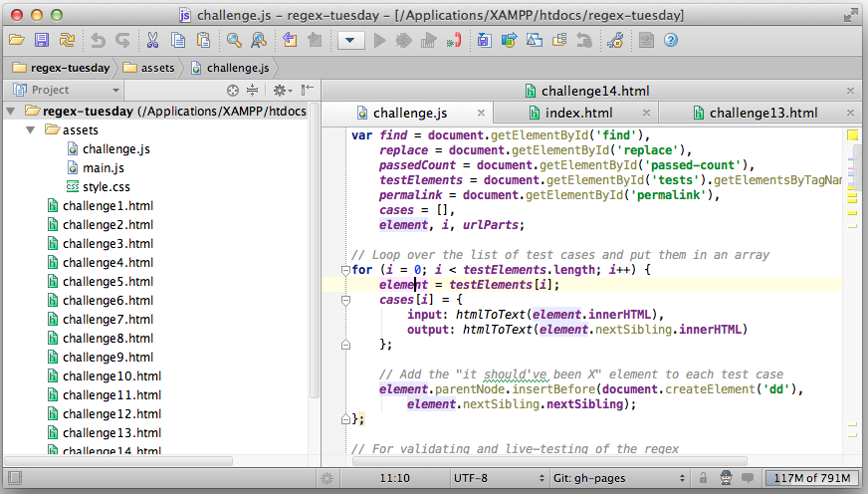Navigate Back with the arrow icon
Image resolution: width=868 pixels, height=494 pixels.
290,41
